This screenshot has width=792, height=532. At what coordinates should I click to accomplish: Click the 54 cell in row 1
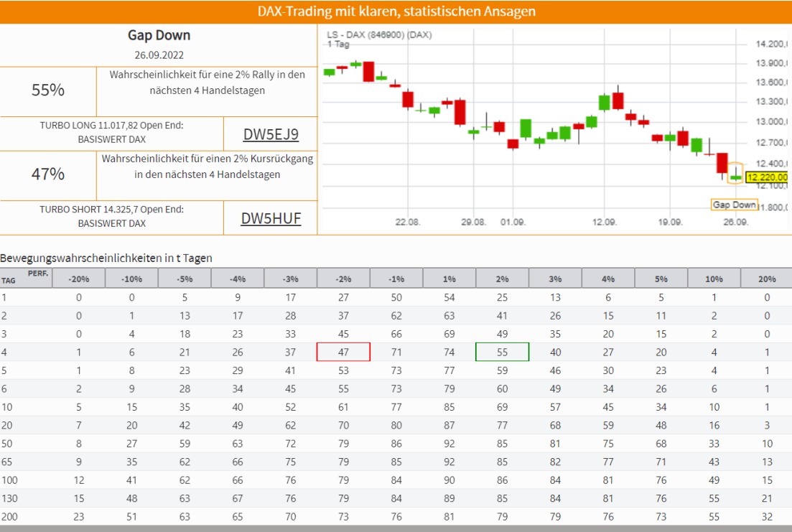[x=449, y=297]
